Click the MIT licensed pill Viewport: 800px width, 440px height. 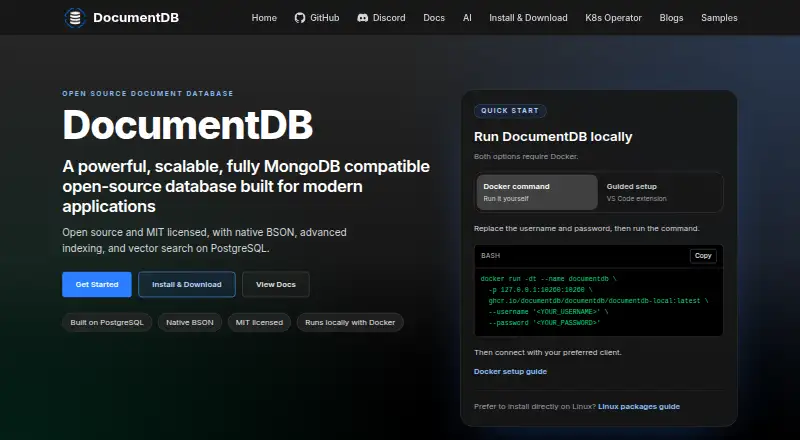coord(259,323)
